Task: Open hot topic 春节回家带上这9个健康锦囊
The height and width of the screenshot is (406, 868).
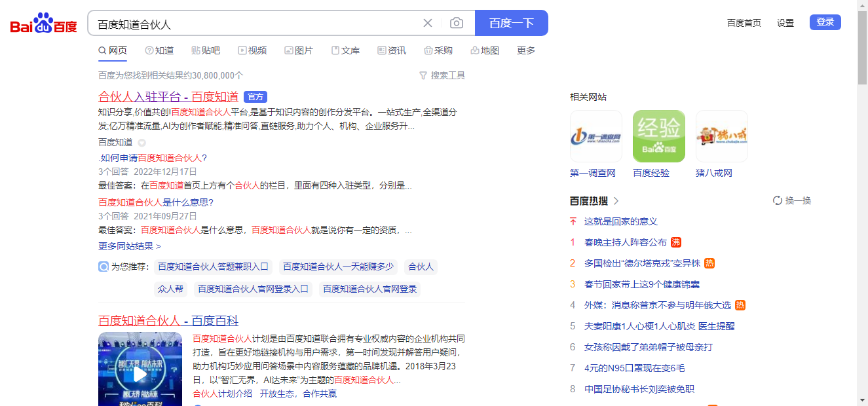Action: tap(642, 284)
